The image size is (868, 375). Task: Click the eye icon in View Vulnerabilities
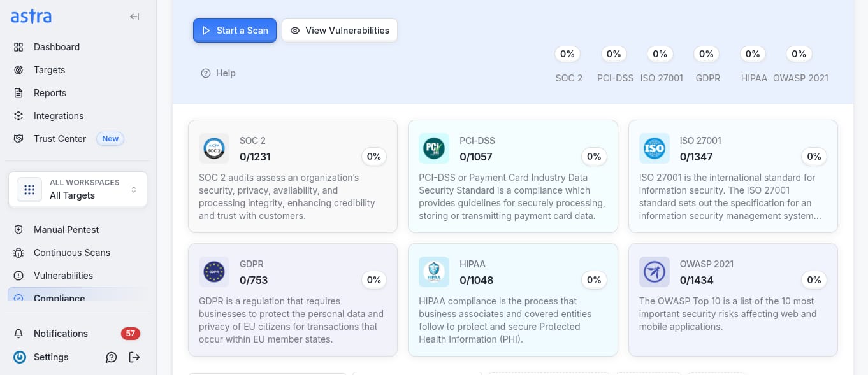295,31
